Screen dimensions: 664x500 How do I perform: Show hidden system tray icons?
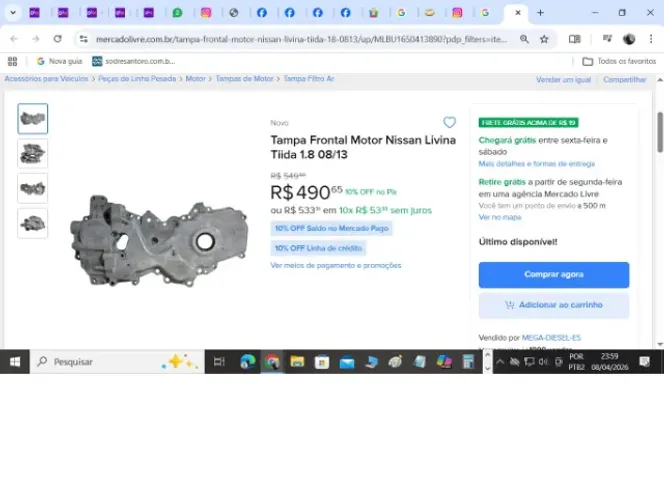pos(500,362)
